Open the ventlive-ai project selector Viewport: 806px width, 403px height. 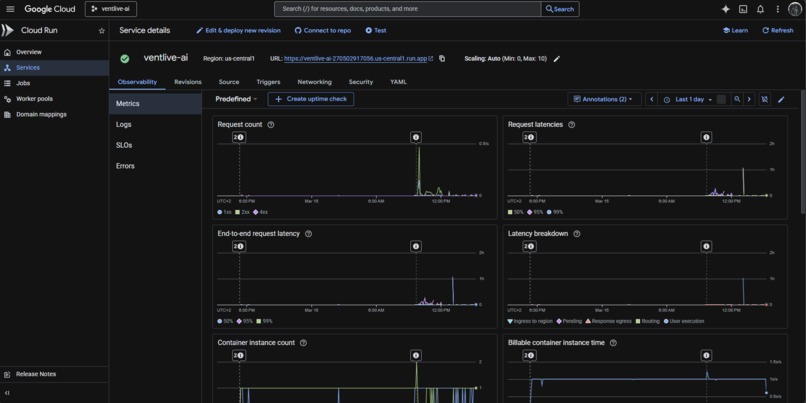111,9
